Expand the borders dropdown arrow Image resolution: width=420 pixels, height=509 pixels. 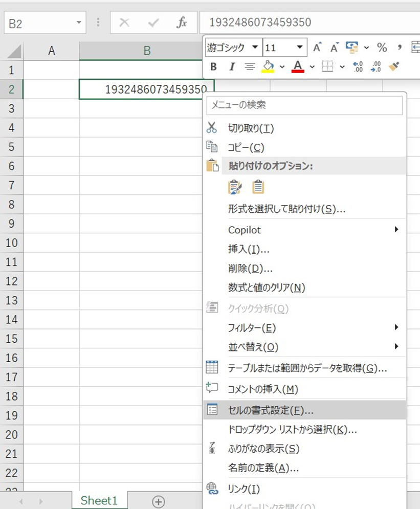[x=342, y=67]
